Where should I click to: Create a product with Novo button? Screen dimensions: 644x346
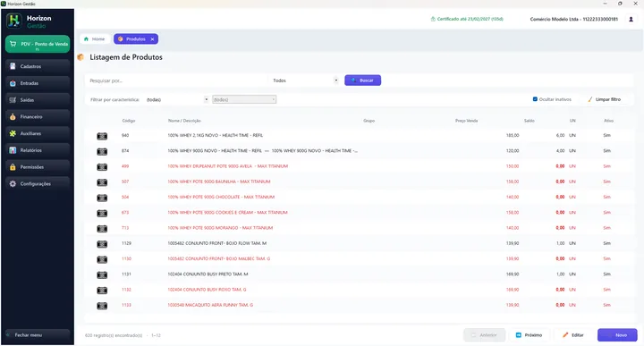click(617, 335)
